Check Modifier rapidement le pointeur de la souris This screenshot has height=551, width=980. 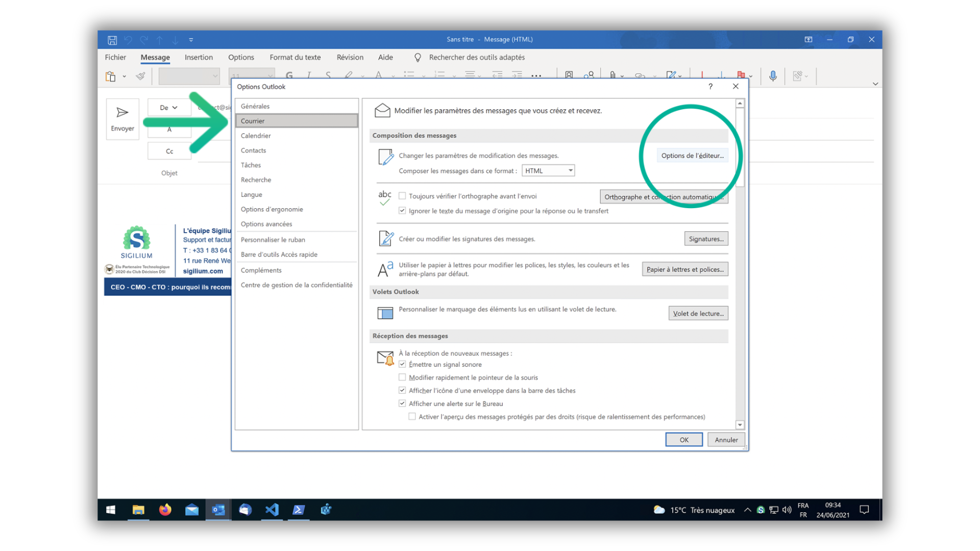click(x=402, y=378)
